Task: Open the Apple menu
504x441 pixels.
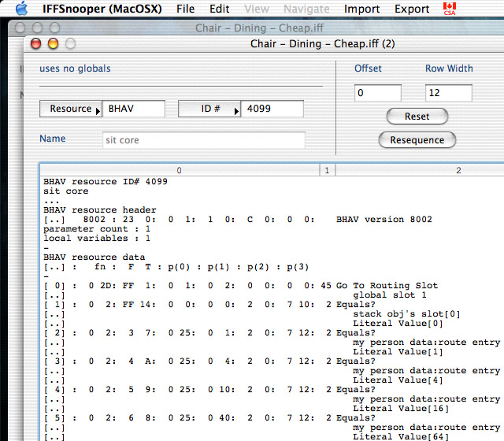Action: tap(21, 9)
